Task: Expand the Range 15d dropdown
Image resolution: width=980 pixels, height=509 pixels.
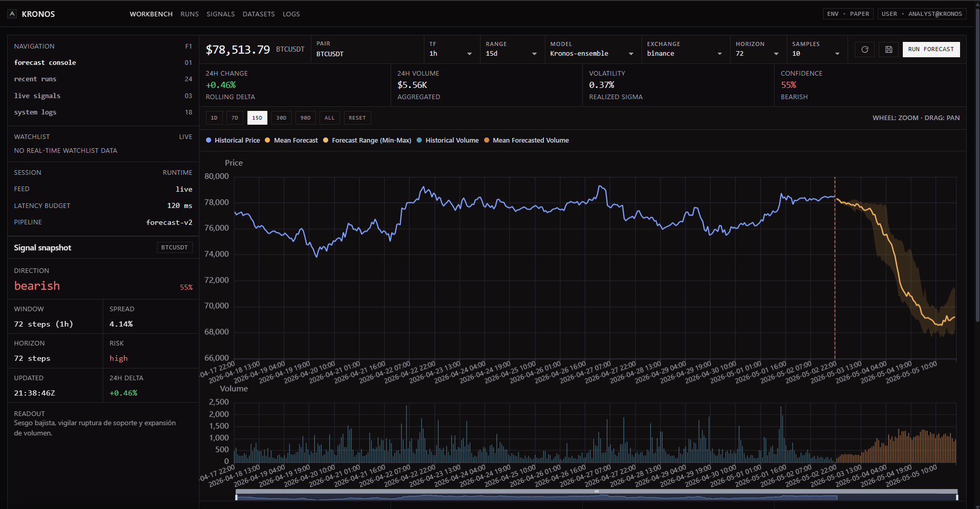Action: 512,54
